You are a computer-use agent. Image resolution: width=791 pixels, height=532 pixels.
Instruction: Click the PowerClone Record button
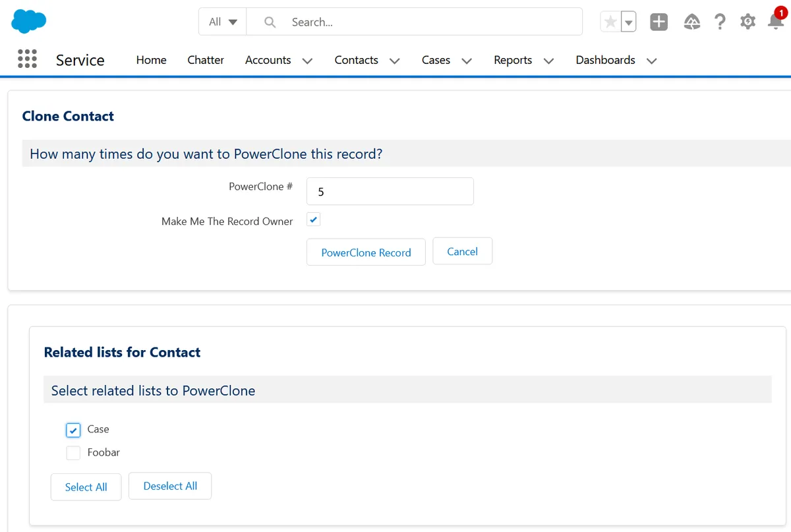pyautogui.click(x=366, y=252)
